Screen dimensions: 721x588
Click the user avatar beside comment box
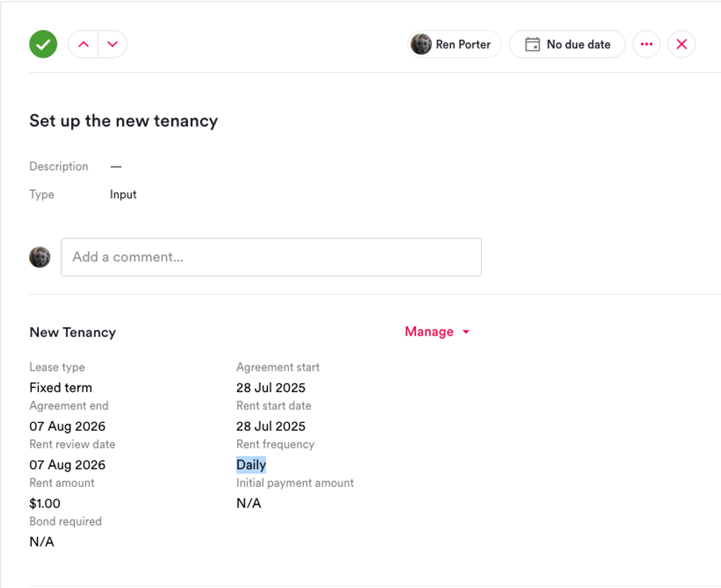[x=40, y=257]
